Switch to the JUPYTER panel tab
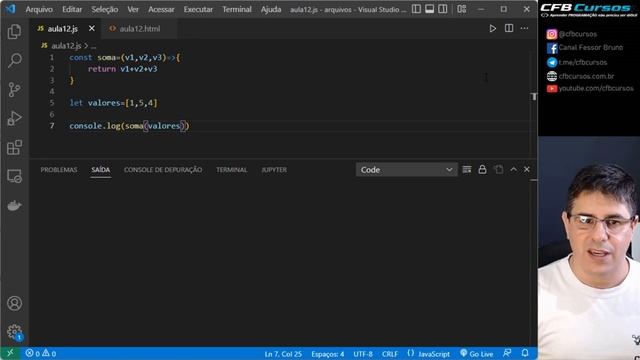The height and width of the screenshot is (360, 640). 274,170
